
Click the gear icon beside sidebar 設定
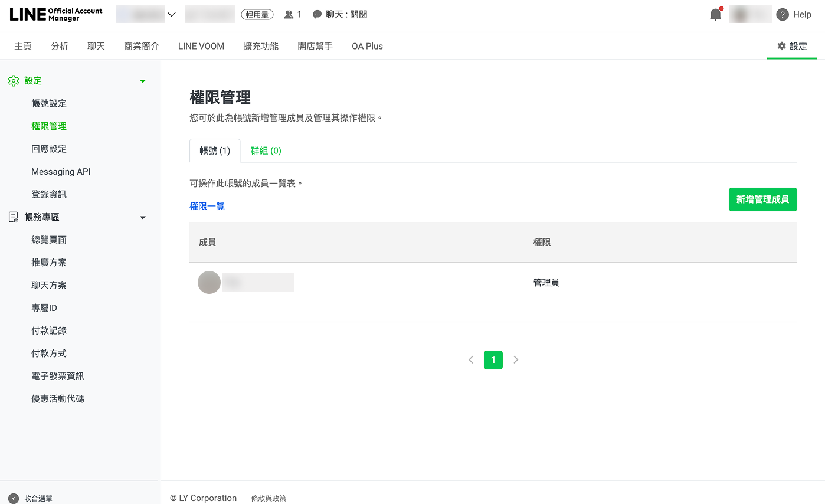click(14, 81)
